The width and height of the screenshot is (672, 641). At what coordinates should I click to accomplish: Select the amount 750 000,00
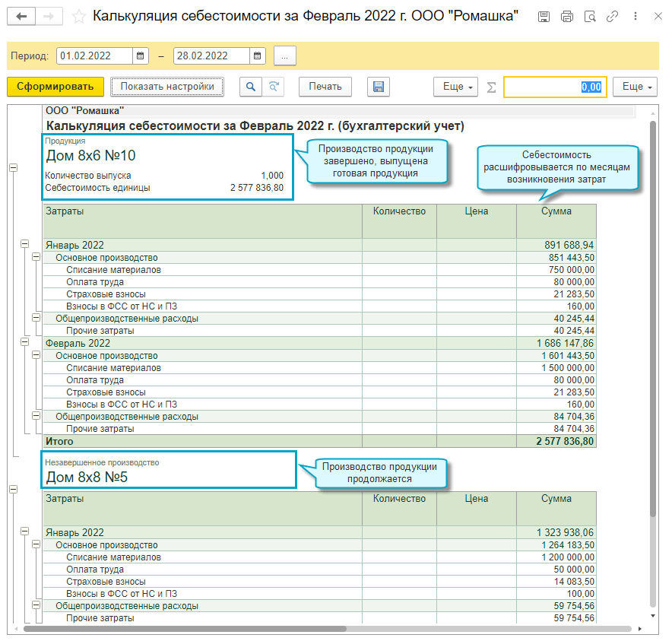click(x=572, y=270)
